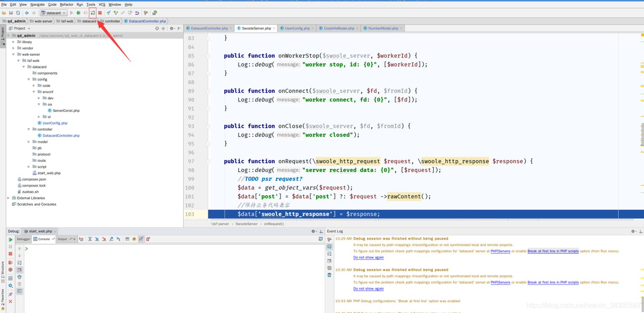The image size is (644, 313).
Task: Click the PHP|Servers link in the 10:29 AM event
Action: tap(500, 251)
